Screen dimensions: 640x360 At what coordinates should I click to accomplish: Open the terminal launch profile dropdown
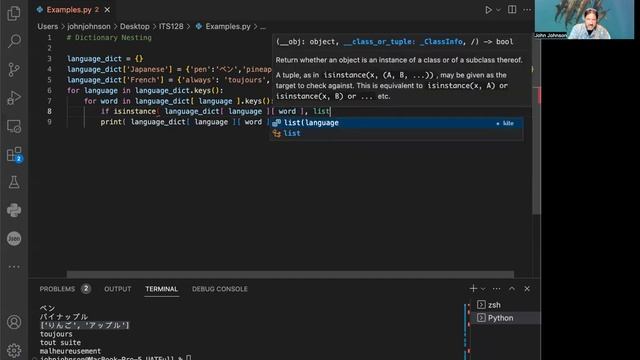pos(483,289)
